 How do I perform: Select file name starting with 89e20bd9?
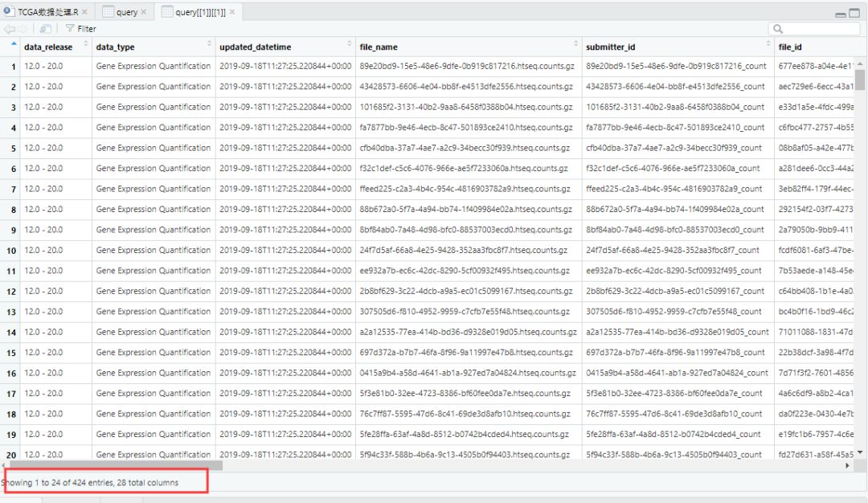(x=467, y=66)
